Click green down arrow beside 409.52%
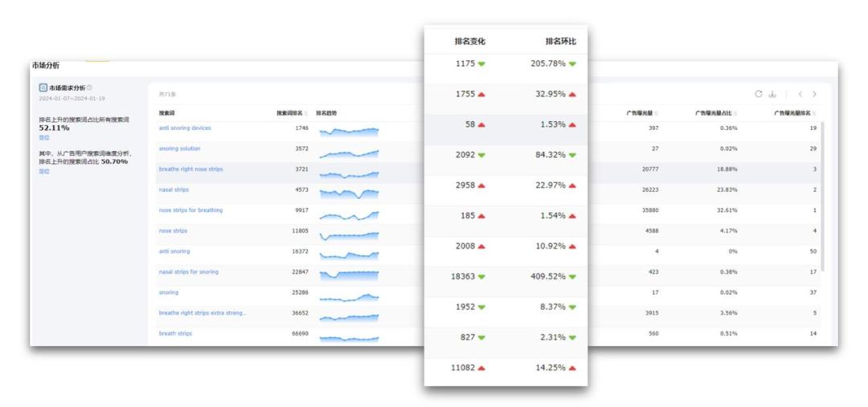The height and width of the screenshot is (407, 868). (572, 276)
